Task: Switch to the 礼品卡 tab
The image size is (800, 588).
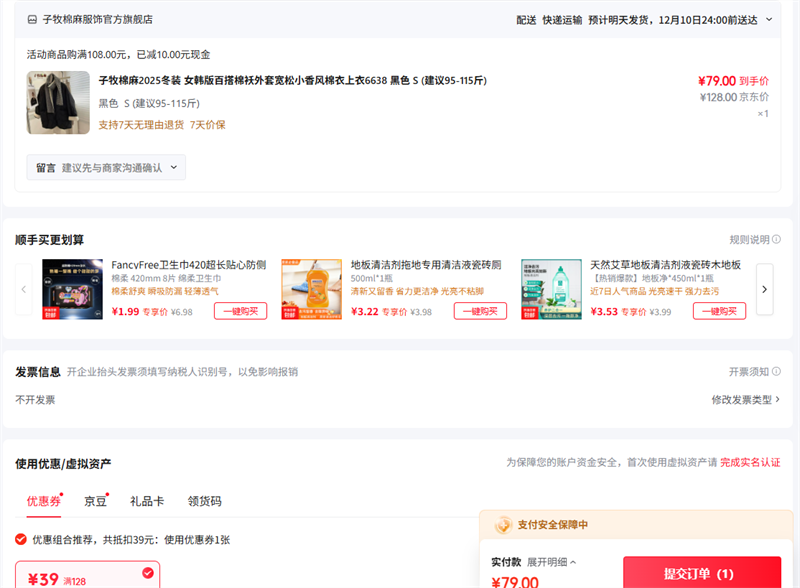Action: tap(146, 501)
